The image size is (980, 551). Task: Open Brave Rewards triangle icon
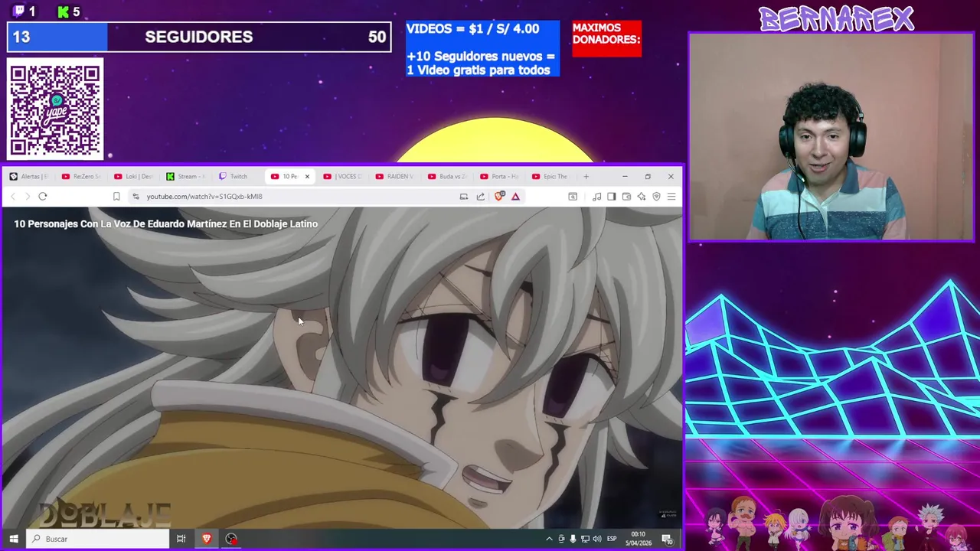tap(515, 197)
